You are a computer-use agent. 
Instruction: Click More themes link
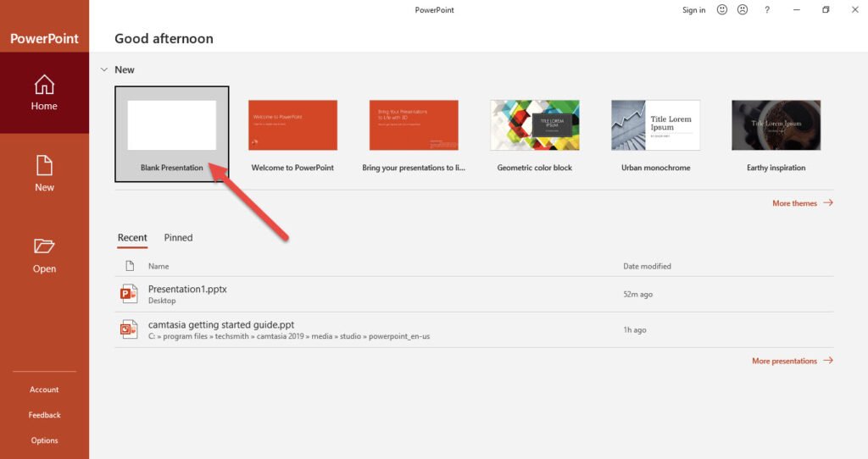803,203
